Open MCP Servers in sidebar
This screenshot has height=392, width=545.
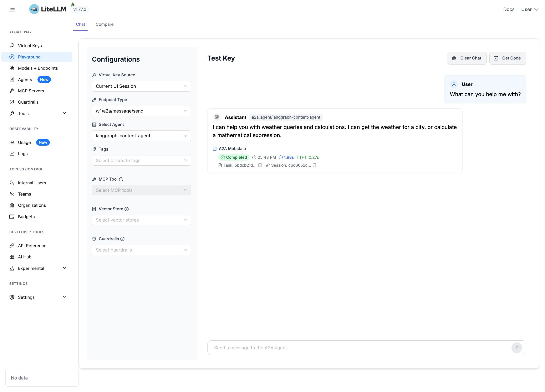point(31,91)
